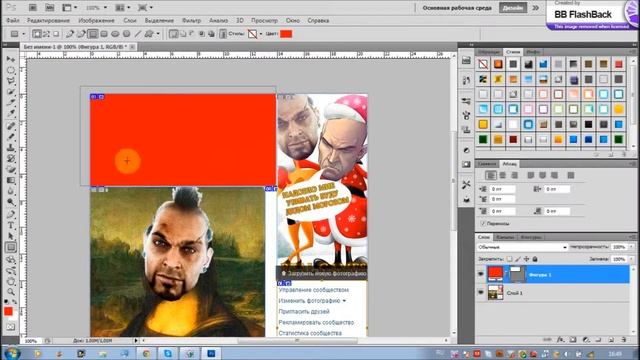Open the layer opacity slider arrow
The width and height of the screenshot is (640, 360).
632,247
